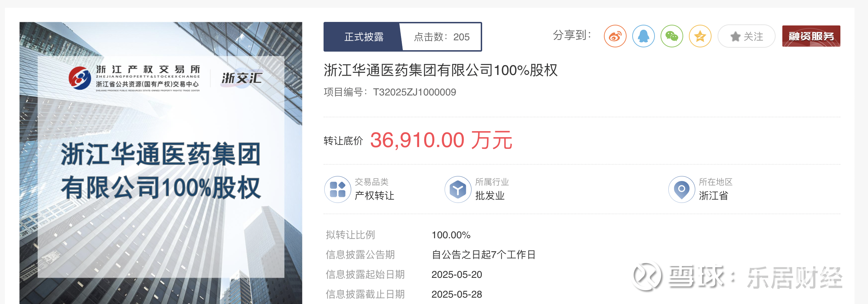This screenshot has width=868, height=304.
Task: Click the 信息披露截止日期 label
Action: [x=365, y=294]
